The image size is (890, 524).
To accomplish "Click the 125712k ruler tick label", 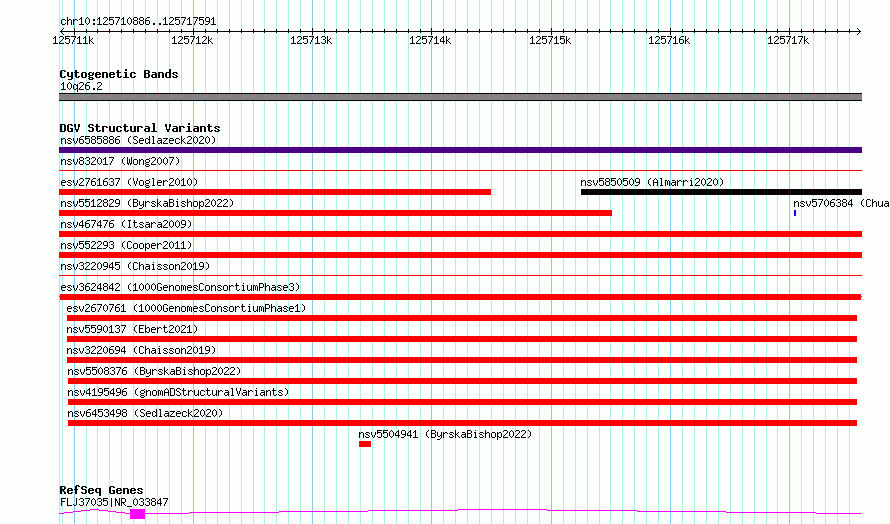I will 192,40.
